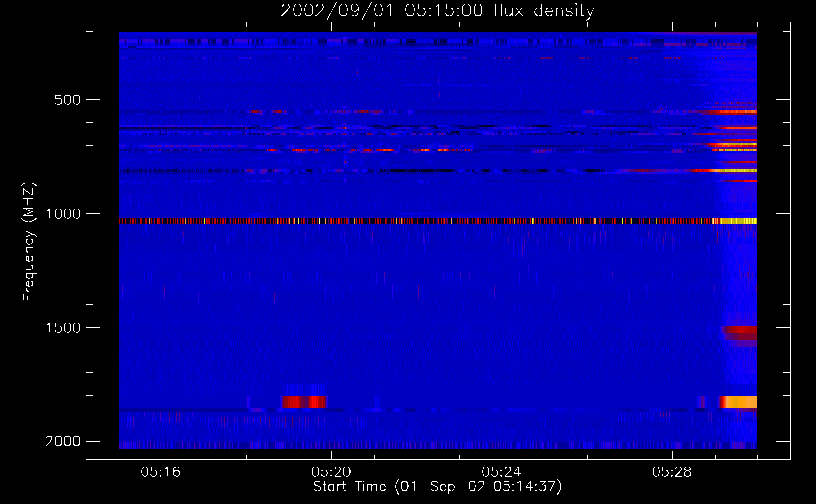This screenshot has width=816, height=504.
Task: Click the plot title "2002/09/01 05:15:00 flux density"
Action: [437, 11]
